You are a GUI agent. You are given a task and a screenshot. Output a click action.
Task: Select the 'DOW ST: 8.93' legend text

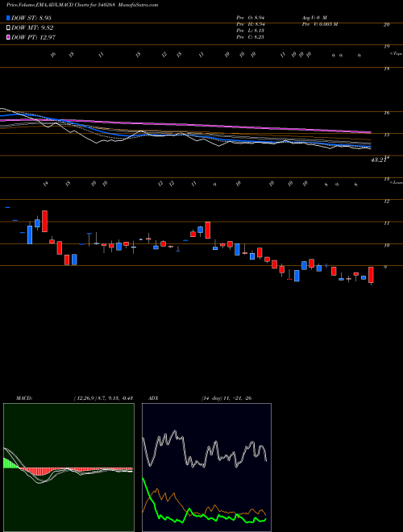click(31, 19)
